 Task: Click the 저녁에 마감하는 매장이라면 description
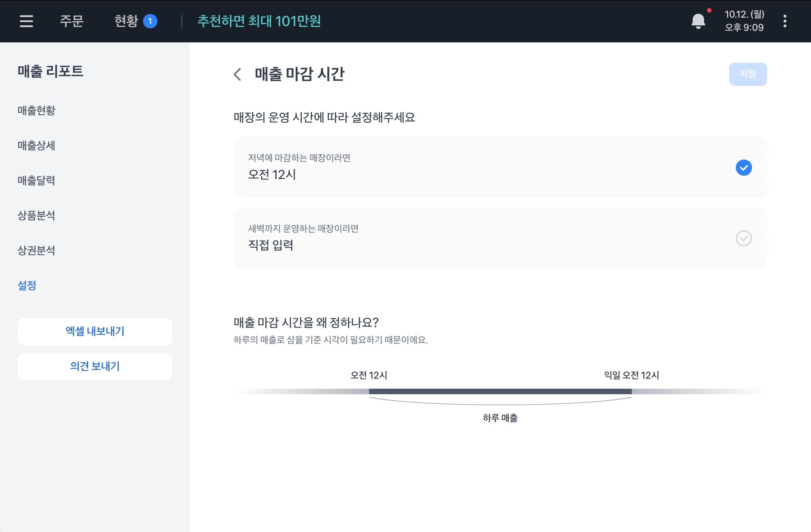point(299,158)
